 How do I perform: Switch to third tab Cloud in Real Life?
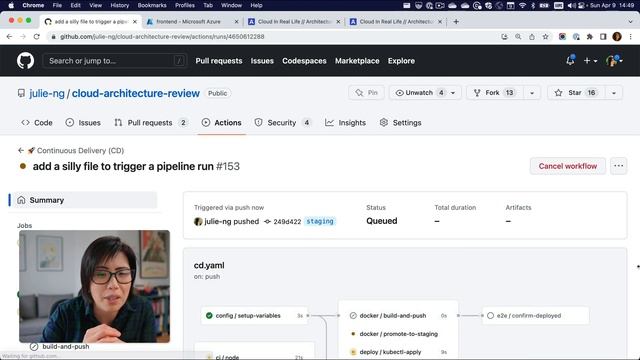coord(294,22)
